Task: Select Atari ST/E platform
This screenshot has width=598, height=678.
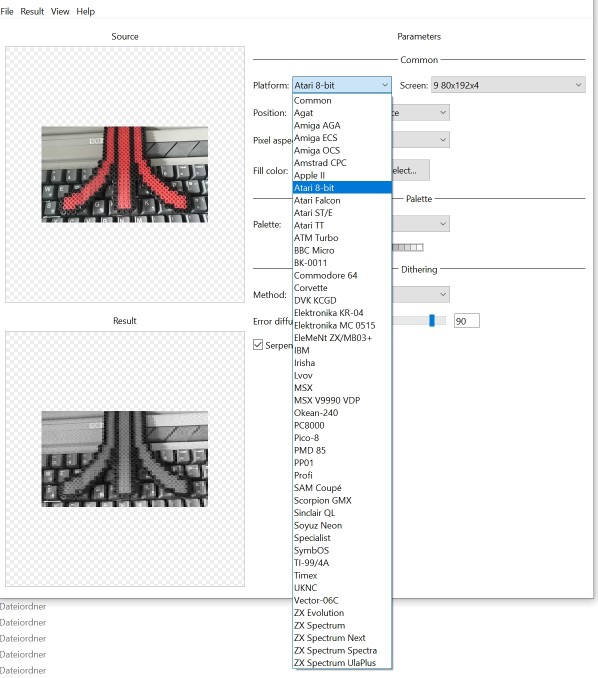Action: (342, 213)
